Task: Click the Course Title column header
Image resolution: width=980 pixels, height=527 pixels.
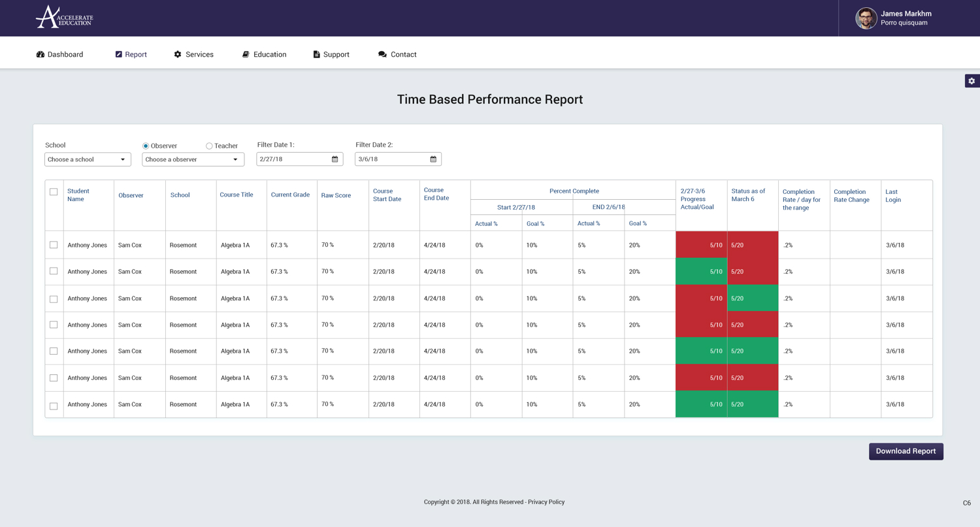Action: [237, 195]
